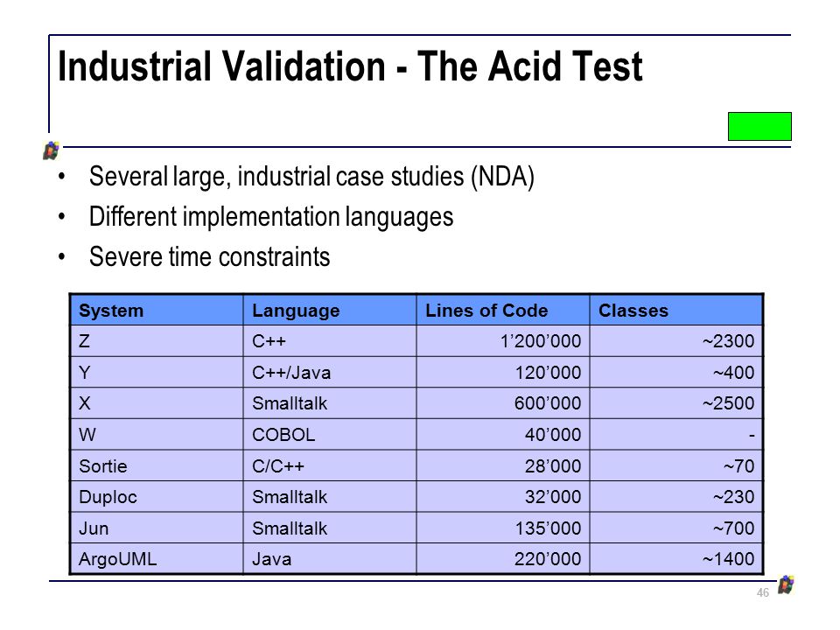This screenshot has width=840, height=630.
Task: Click the bright green rectangle
Action: (759, 126)
